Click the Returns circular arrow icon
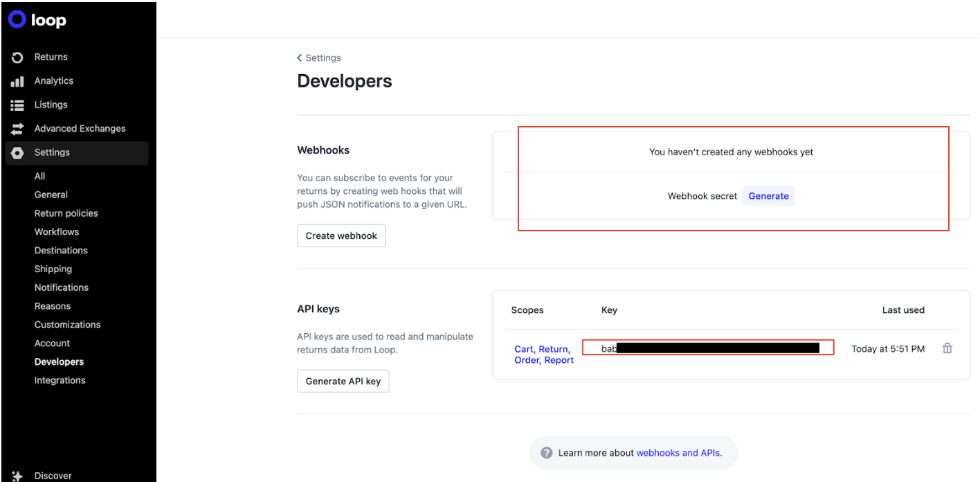 (x=17, y=57)
